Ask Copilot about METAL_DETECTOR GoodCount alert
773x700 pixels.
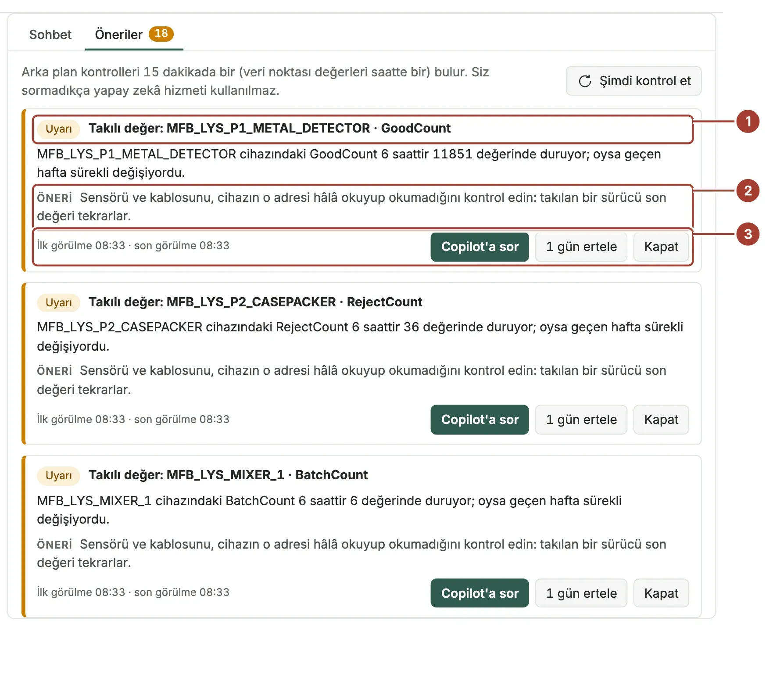[480, 247]
